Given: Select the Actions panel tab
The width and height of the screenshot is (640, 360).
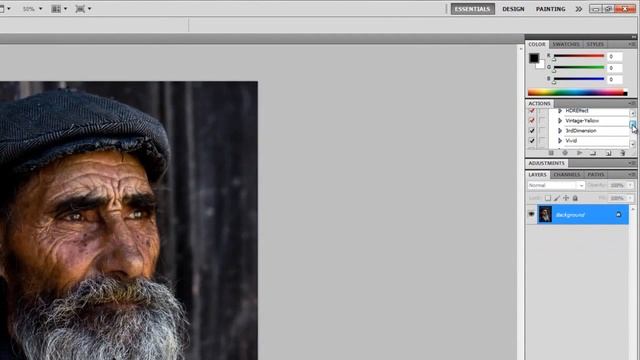Looking at the screenshot, I should tap(539, 104).
